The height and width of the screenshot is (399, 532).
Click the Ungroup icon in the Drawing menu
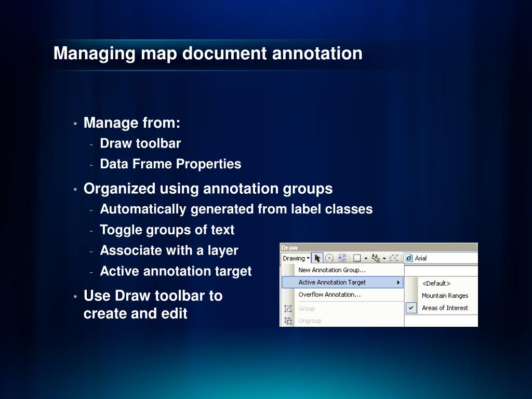288,321
